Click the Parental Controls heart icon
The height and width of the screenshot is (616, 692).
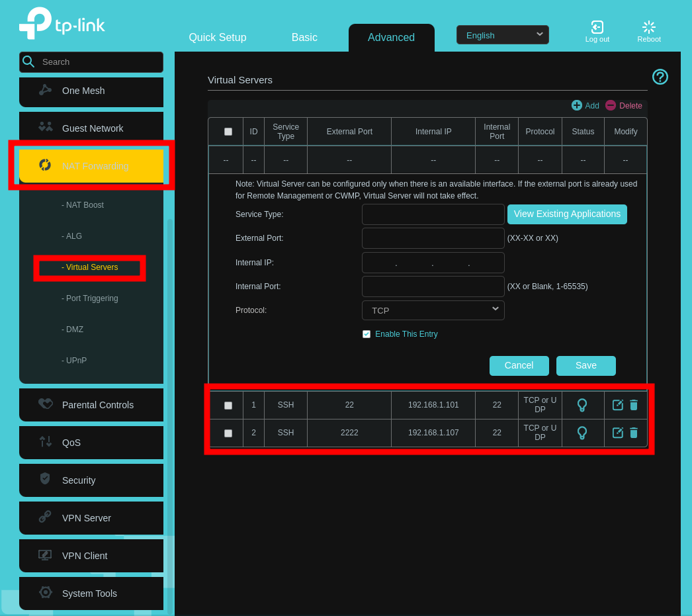(46, 404)
